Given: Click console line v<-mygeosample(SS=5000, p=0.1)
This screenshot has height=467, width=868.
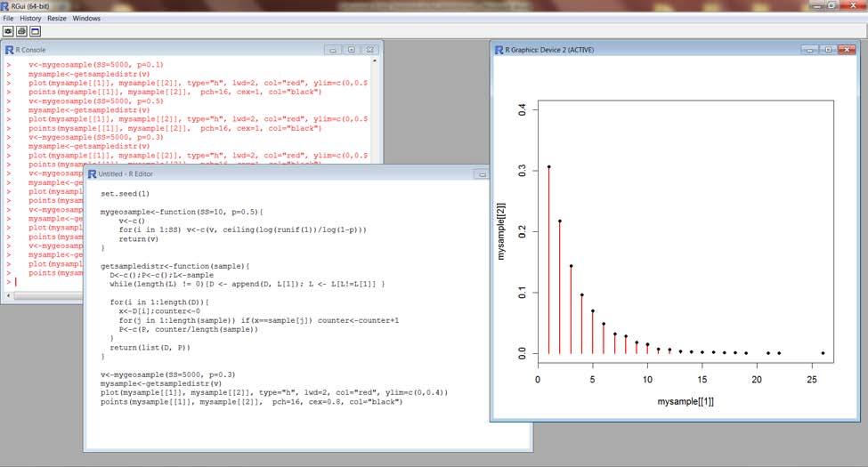Looking at the screenshot, I should tap(96, 65).
